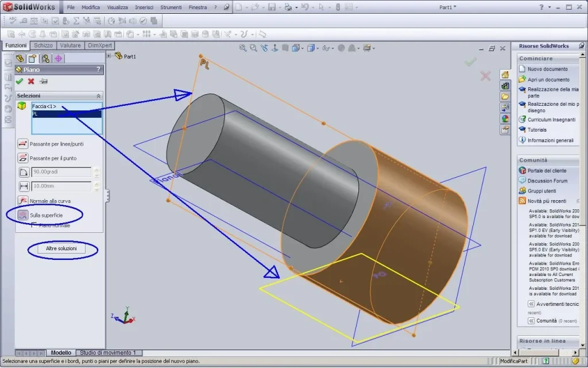
Task: Open the Portale del cliente link
Action: tap(547, 170)
